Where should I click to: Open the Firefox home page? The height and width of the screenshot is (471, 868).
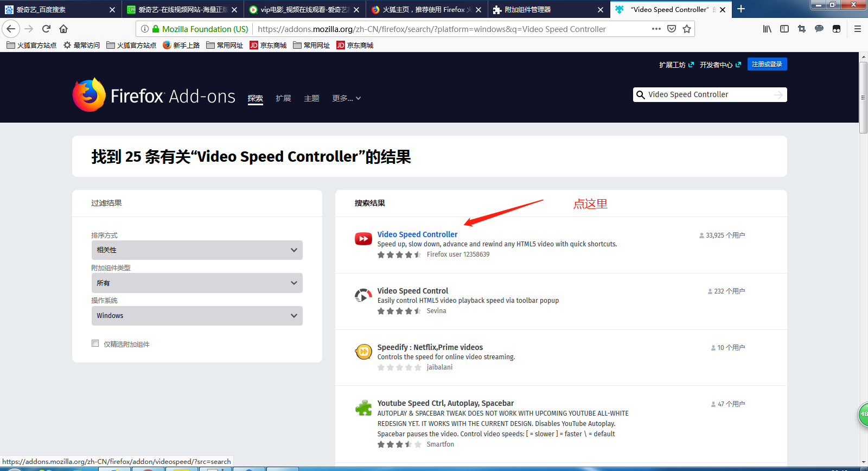63,29
